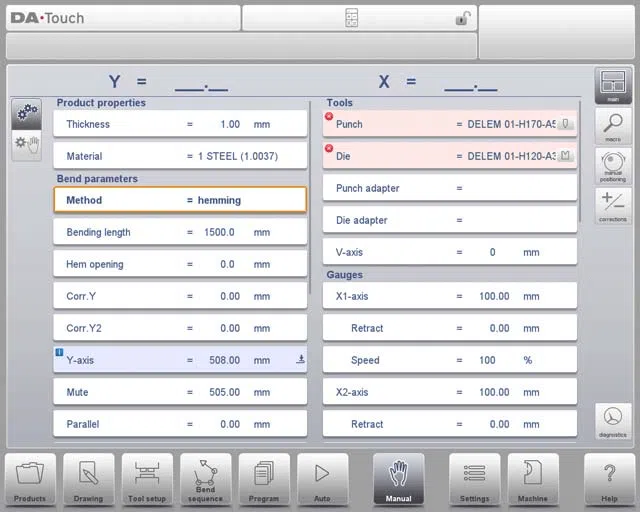Screen dimensions: 640x512
Task: Open the Settings screen
Action: 474,480
